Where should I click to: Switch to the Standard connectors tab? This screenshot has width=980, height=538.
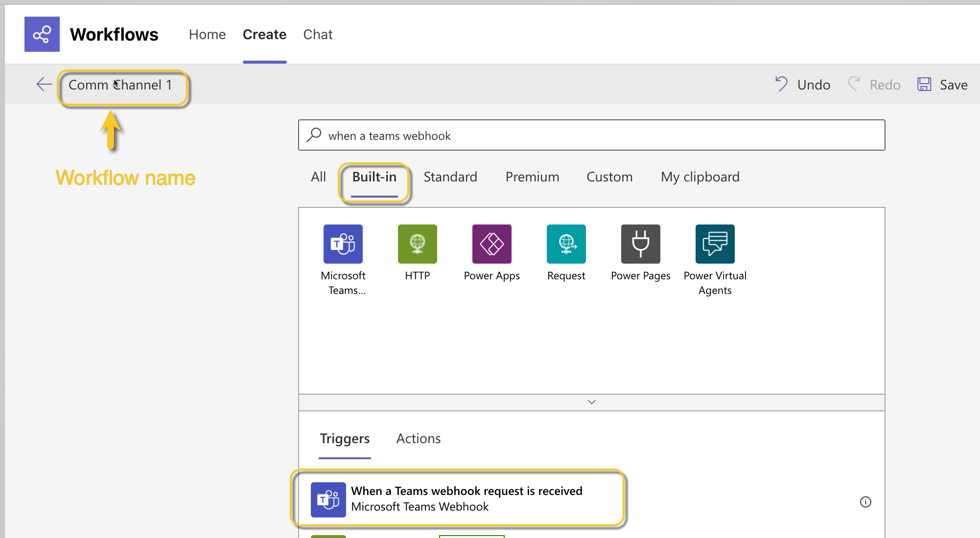(x=450, y=177)
